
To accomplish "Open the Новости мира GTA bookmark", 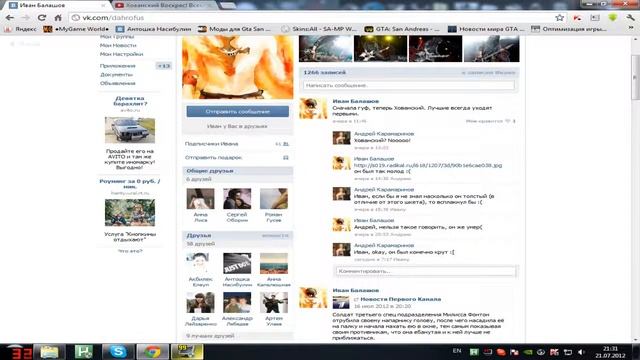I will (486, 29).
